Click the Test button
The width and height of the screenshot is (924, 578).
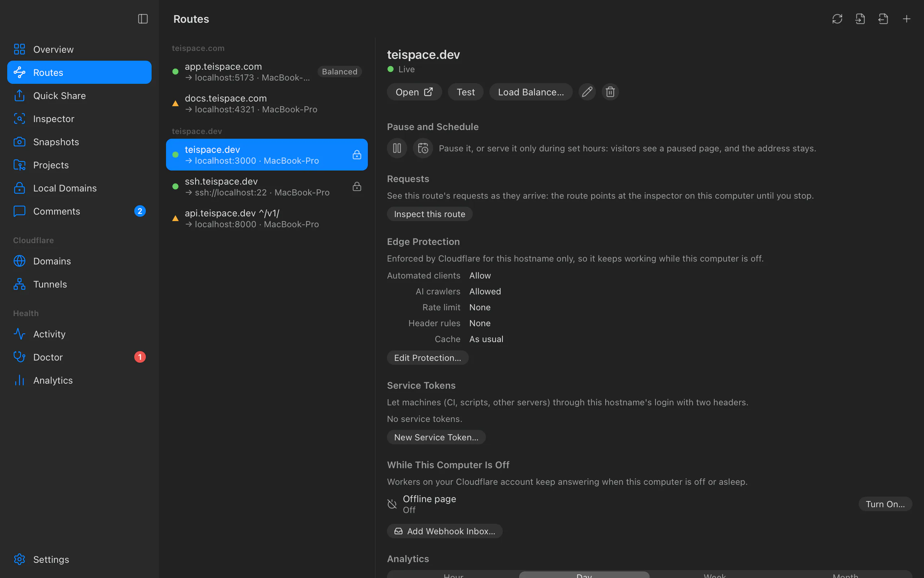(466, 92)
